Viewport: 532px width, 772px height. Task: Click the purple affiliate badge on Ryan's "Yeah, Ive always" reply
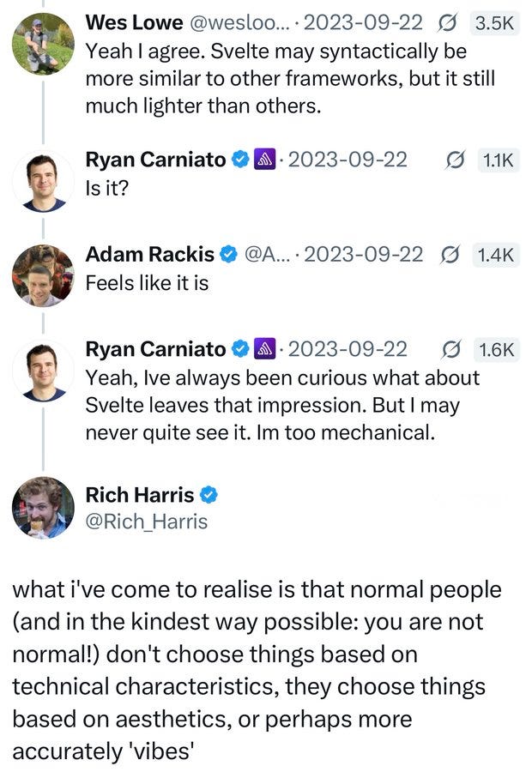pos(264,348)
